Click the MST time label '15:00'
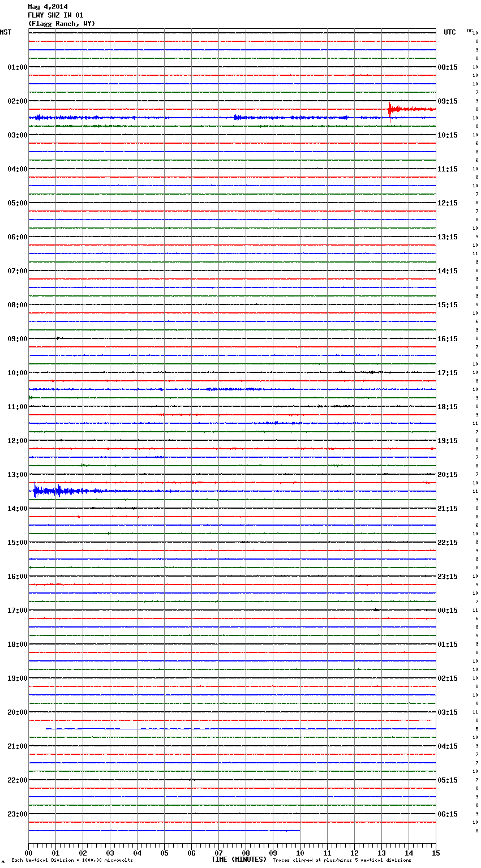481x868 pixels. tap(18, 543)
